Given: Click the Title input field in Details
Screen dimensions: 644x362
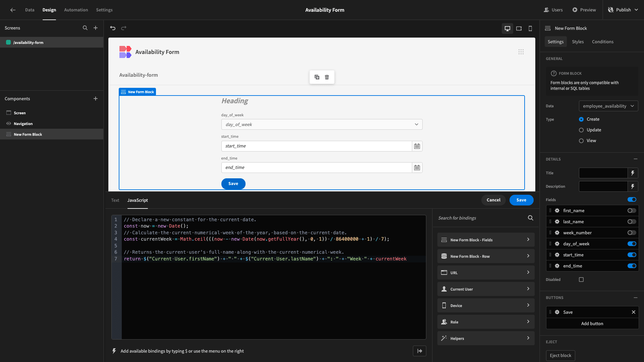Looking at the screenshot, I should (x=603, y=172).
